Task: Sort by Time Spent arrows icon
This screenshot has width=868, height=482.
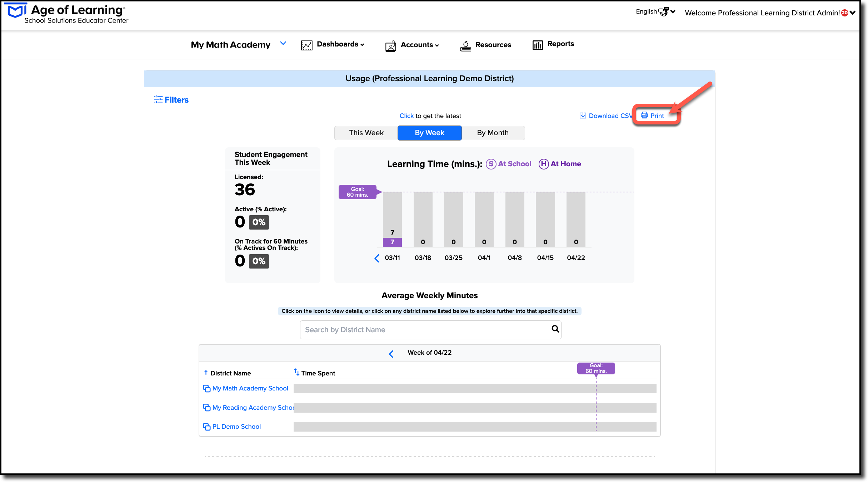Action: (x=296, y=372)
